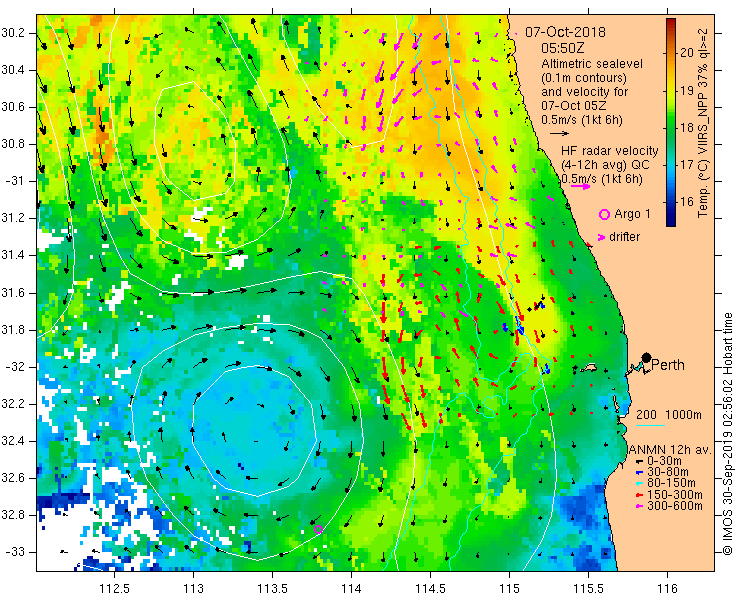
Task: Click the colorbar value 16
Action: 687,201
